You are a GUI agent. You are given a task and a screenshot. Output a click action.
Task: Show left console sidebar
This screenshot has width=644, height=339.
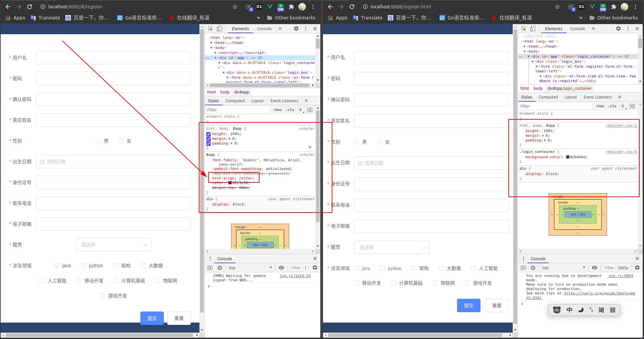210,268
